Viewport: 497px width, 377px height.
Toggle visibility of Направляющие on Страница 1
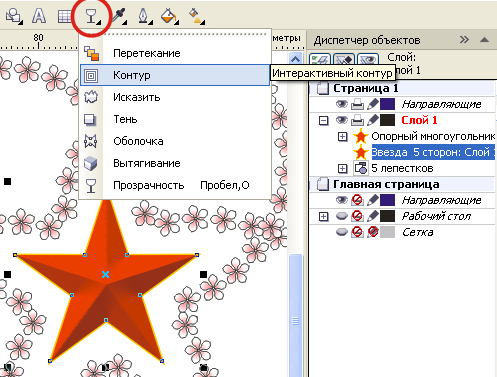[x=342, y=104]
